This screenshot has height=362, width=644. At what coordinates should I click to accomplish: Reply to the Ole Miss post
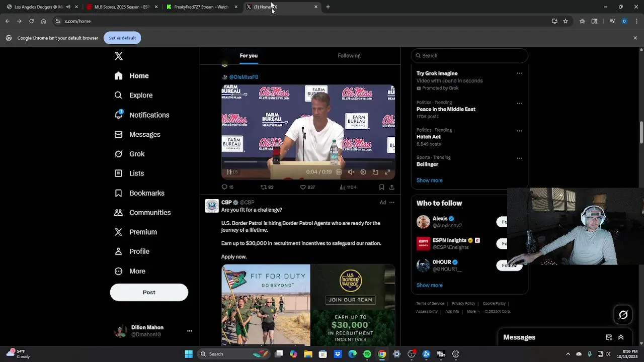tap(227, 187)
